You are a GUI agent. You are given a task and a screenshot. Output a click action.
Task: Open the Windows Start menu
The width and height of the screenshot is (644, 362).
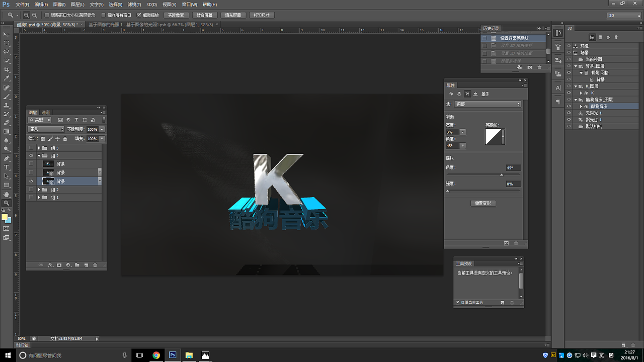pyautogui.click(x=8, y=355)
